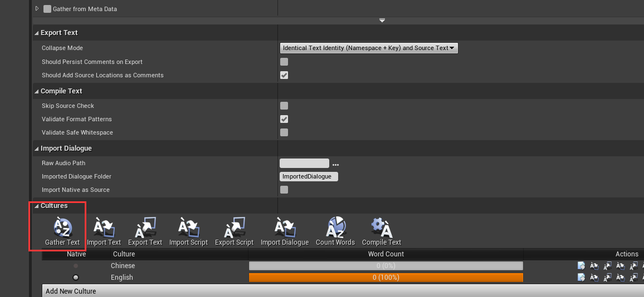This screenshot has height=297, width=644.
Task: Open the Collapse Mode dropdown
Action: coord(369,48)
